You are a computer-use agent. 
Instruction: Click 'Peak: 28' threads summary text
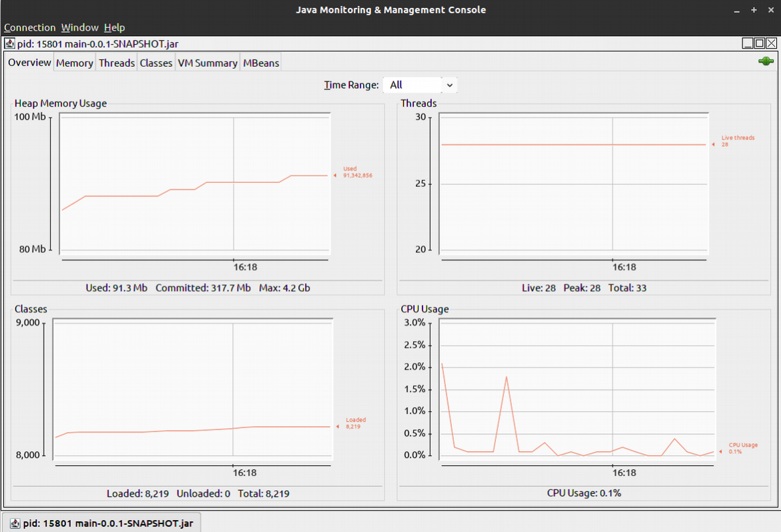[x=582, y=288]
